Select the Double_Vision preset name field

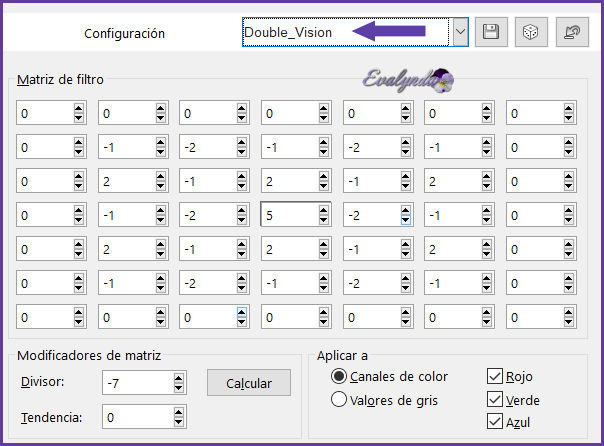346,32
